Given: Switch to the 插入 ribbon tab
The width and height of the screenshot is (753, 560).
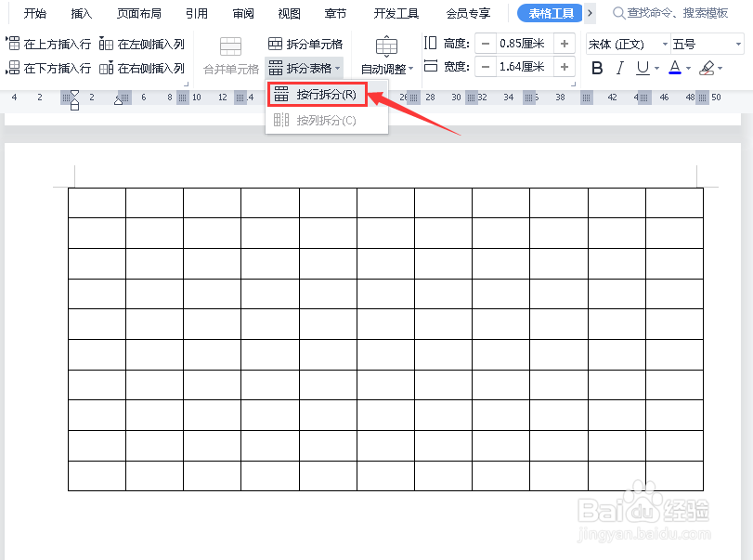Looking at the screenshot, I should click(x=81, y=13).
